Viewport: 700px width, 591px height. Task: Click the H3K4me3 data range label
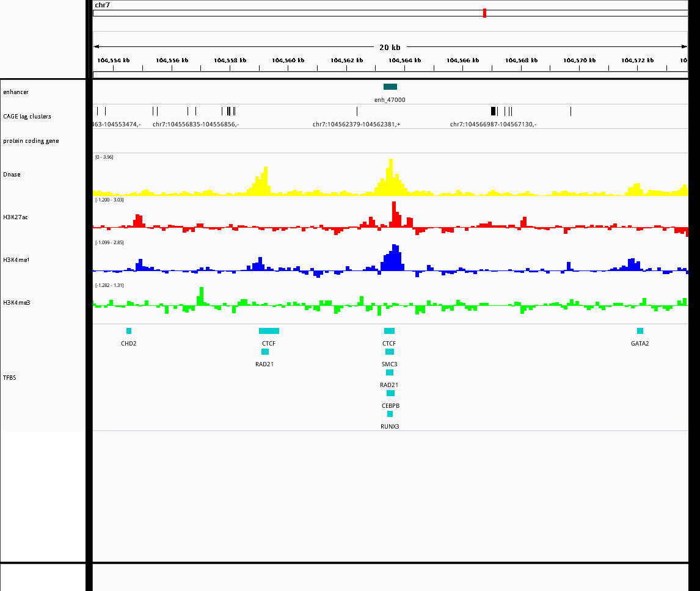point(109,285)
